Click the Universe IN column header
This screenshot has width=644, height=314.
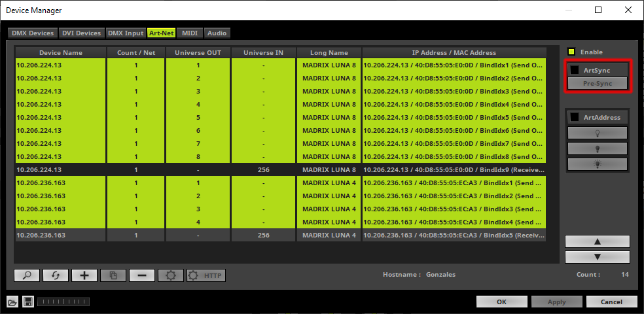click(x=263, y=52)
